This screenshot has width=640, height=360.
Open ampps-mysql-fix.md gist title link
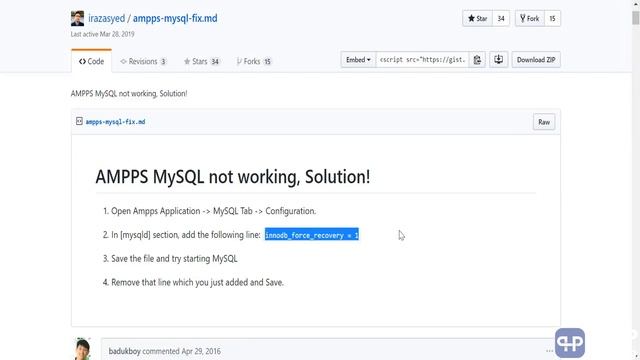[x=175, y=18]
